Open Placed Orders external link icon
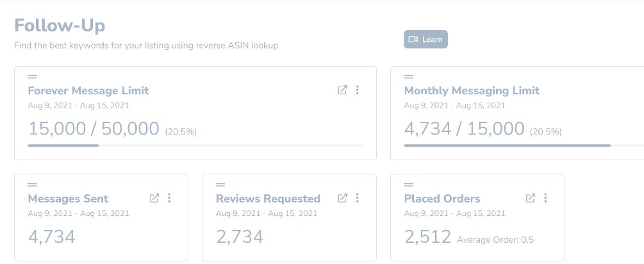This screenshot has height=264, width=644. 530,198
